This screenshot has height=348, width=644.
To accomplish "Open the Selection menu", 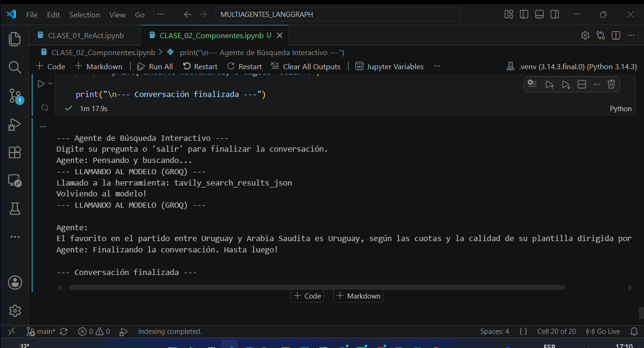I will pos(84,15).
